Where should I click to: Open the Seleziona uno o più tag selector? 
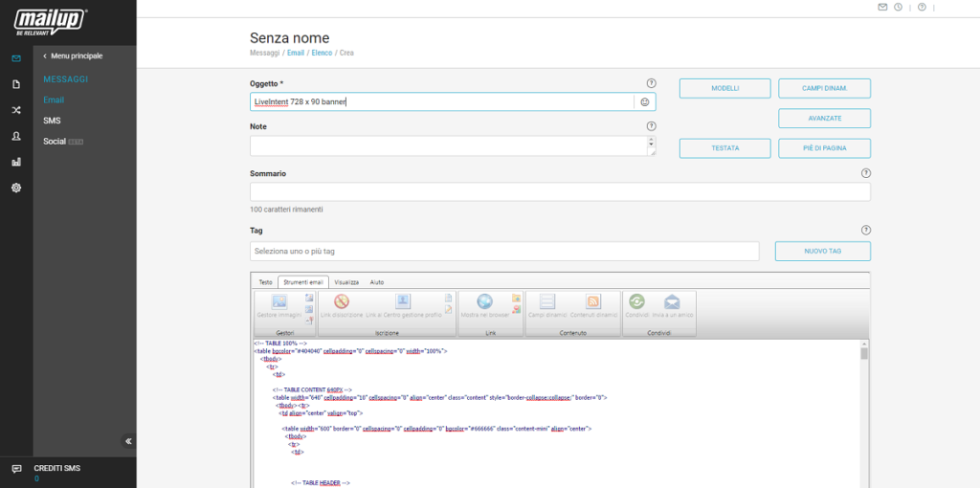coord(504,252)
